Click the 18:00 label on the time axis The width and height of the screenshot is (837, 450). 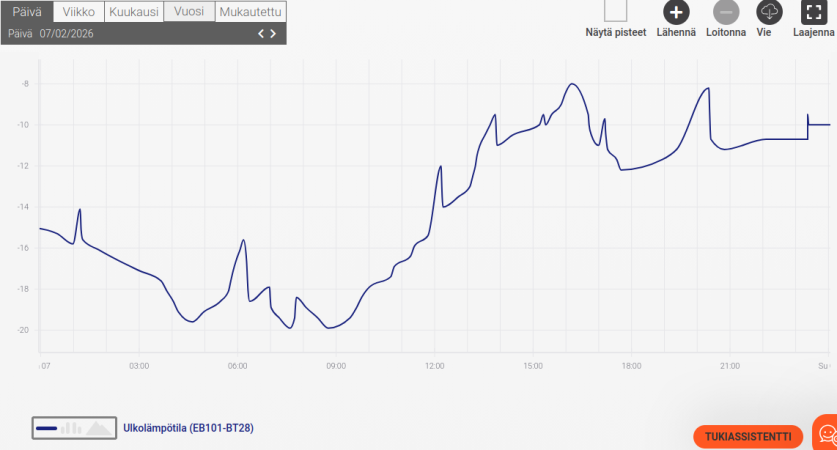point(631,366)
